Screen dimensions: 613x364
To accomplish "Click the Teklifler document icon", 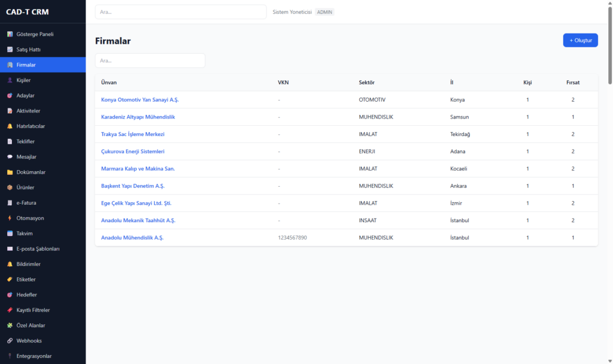I will [x=10, y=141].
